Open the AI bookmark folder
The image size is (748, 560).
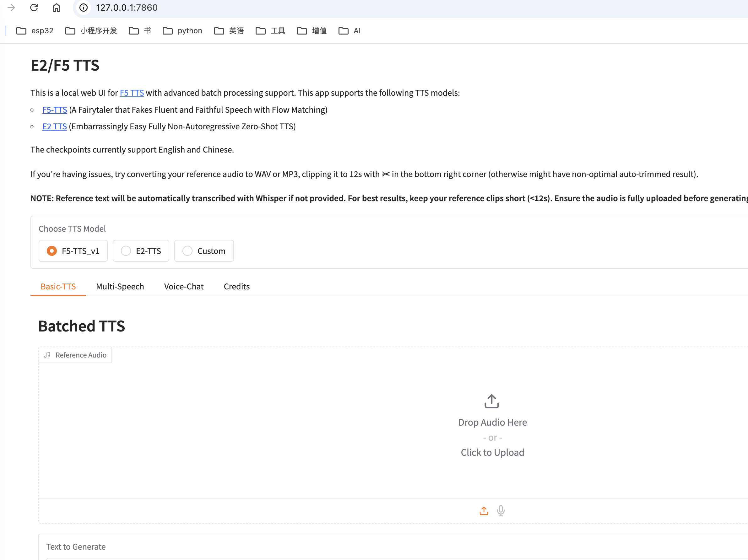pos(349,31)
